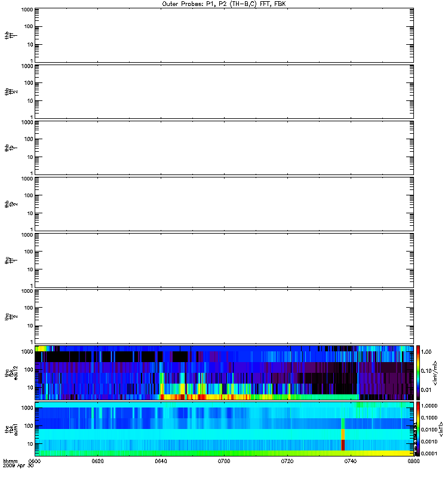
Task: Click the '1.00' colorbar label
Action: (x=426, y=352)
